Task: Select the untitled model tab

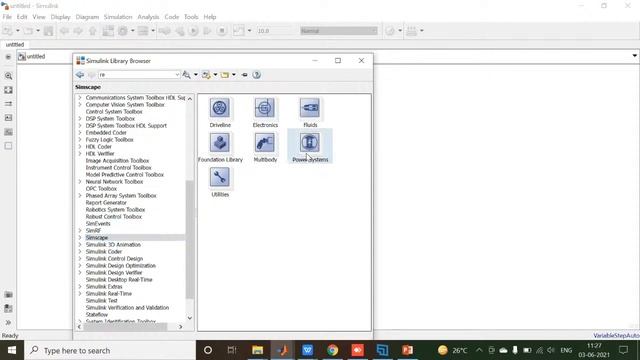Action: (x=15, y=44)
